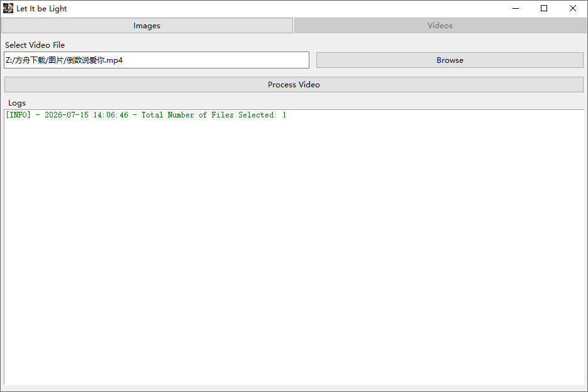Click the Total Number of Files log line
The width and height of the screenshot is (588, 392).
pyautogui.click(x=146, y=115)
